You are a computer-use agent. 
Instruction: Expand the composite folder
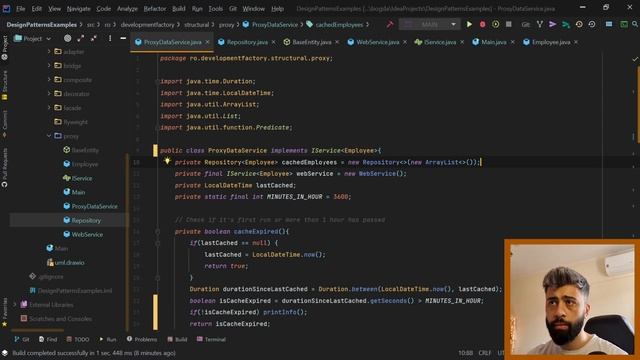(x=49, y=80)
